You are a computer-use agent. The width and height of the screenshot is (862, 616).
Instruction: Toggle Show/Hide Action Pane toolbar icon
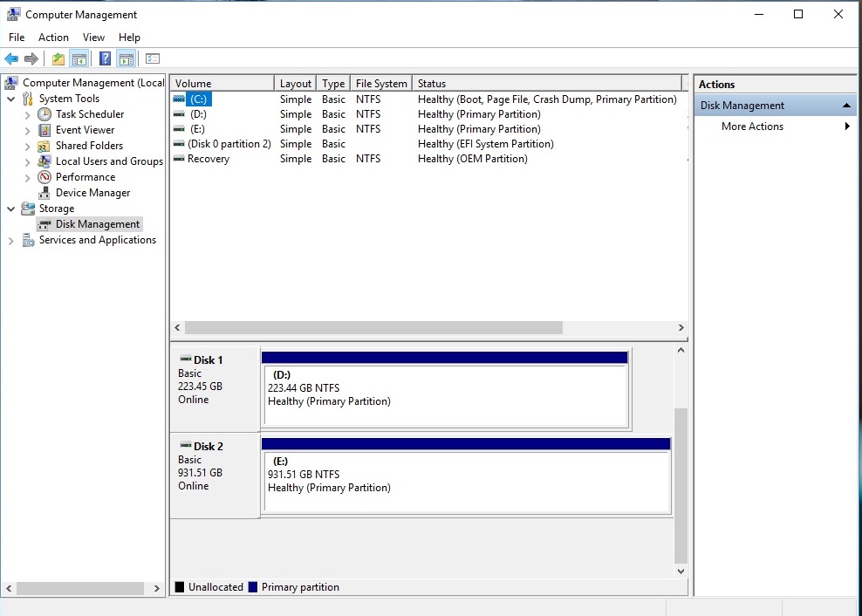point(126,58)
